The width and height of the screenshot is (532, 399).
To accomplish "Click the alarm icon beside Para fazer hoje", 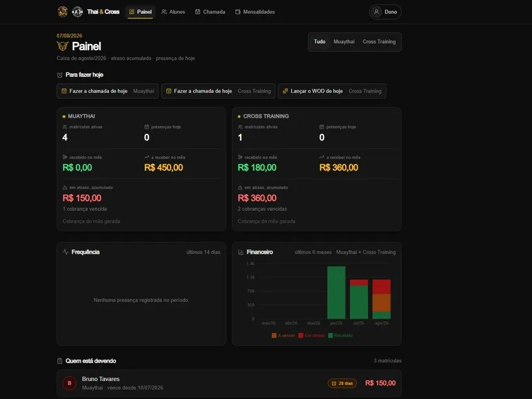I will coord(60,75).
